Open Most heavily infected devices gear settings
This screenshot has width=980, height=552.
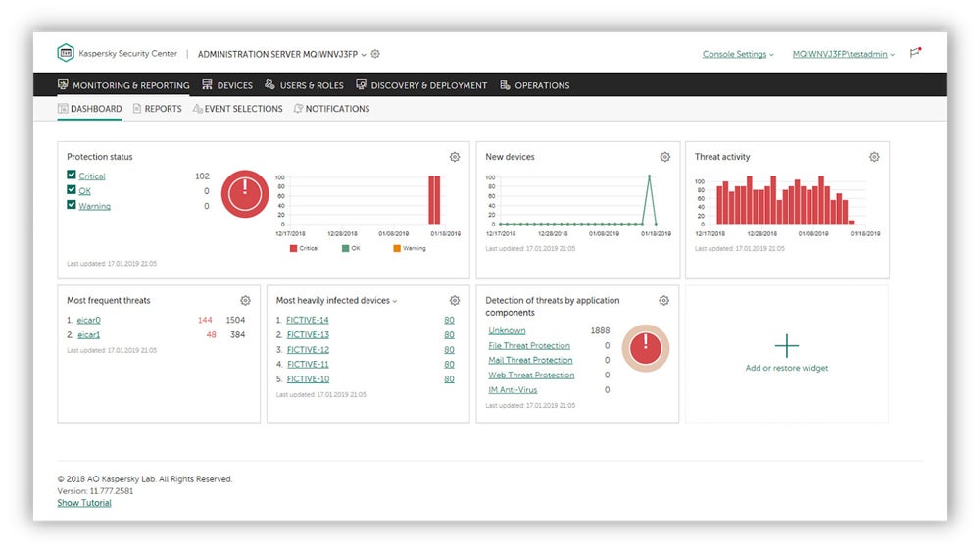pos(455,301)
